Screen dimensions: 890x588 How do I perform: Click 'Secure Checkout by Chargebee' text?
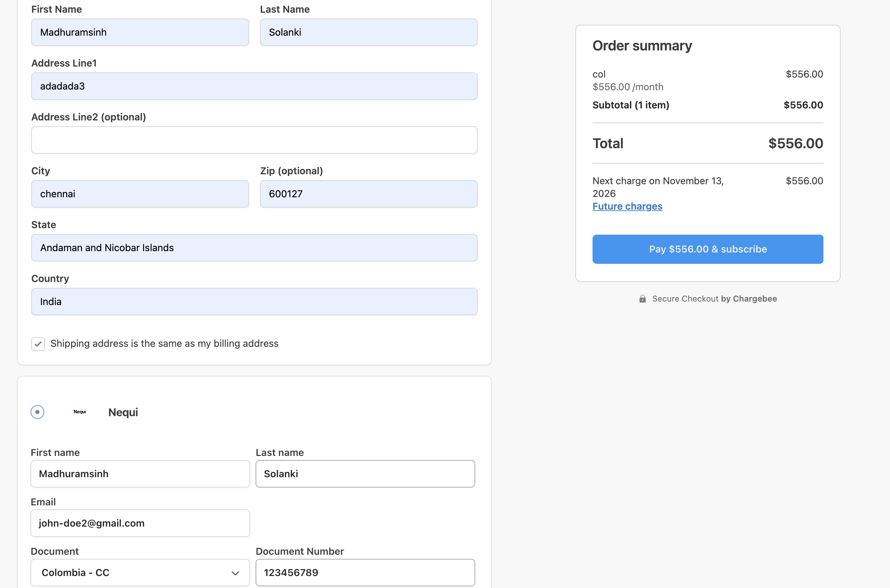coord(714,298)
